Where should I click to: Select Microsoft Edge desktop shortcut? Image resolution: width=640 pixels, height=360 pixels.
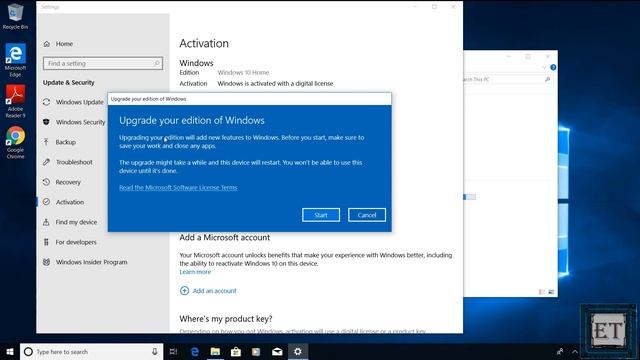(x=15, y=60)
